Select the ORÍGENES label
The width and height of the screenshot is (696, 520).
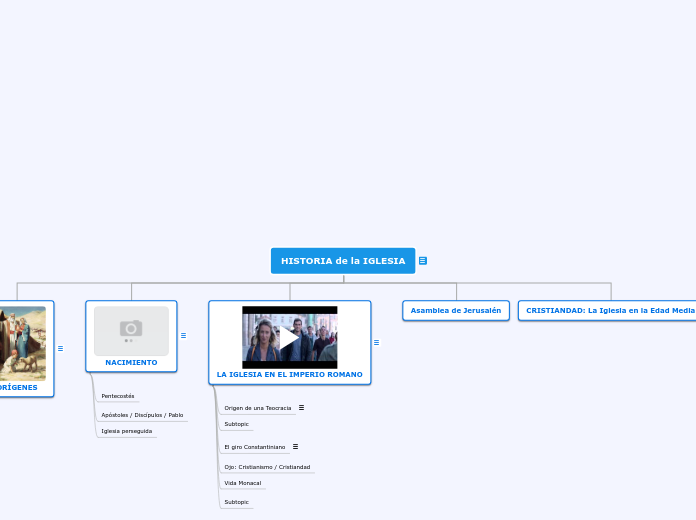pos(18,387)
